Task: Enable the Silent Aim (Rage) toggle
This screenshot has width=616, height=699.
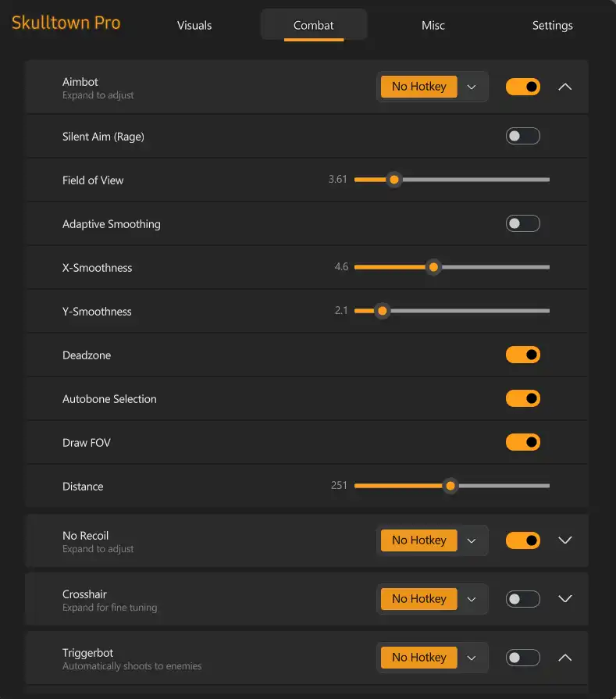Action: point(522,137)
